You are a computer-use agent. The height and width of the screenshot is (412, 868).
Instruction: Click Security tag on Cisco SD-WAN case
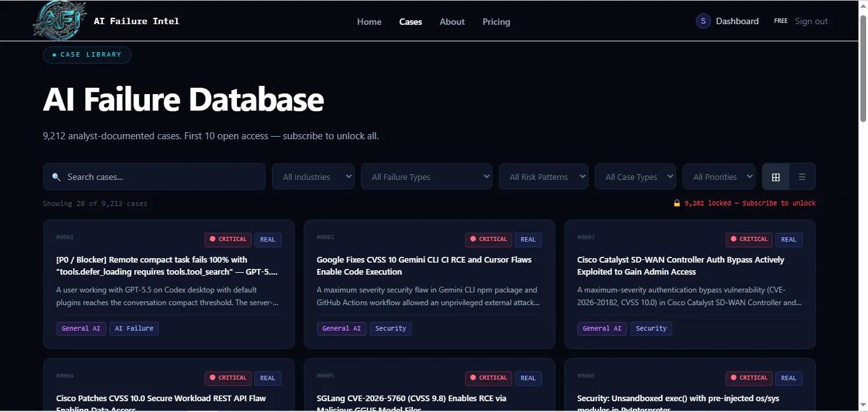click(x=651, y=329)
